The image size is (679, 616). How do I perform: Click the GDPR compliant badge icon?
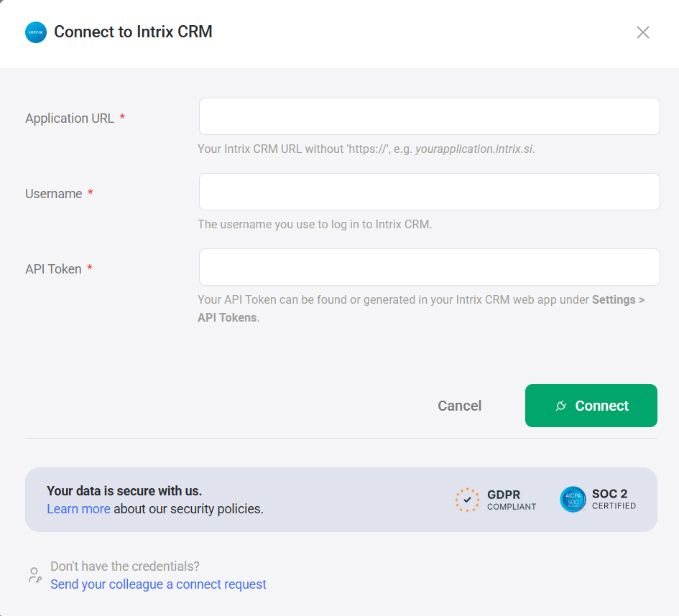[x=467, y=500]
